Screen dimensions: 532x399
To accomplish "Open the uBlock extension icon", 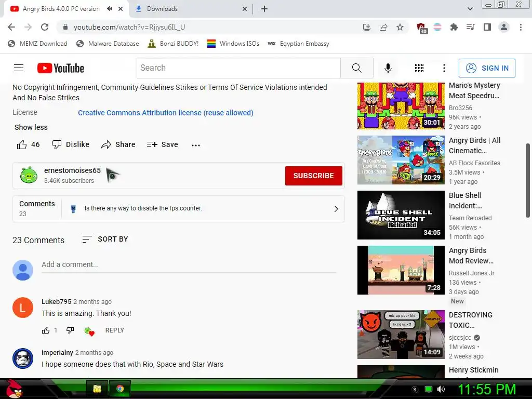I will [421, 28].
